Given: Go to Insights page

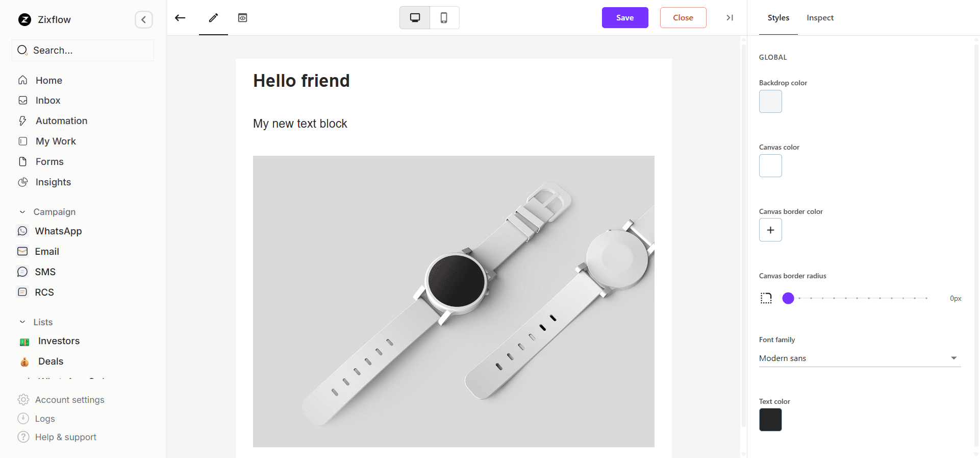Looking at the screenshot, I should 53,182.
